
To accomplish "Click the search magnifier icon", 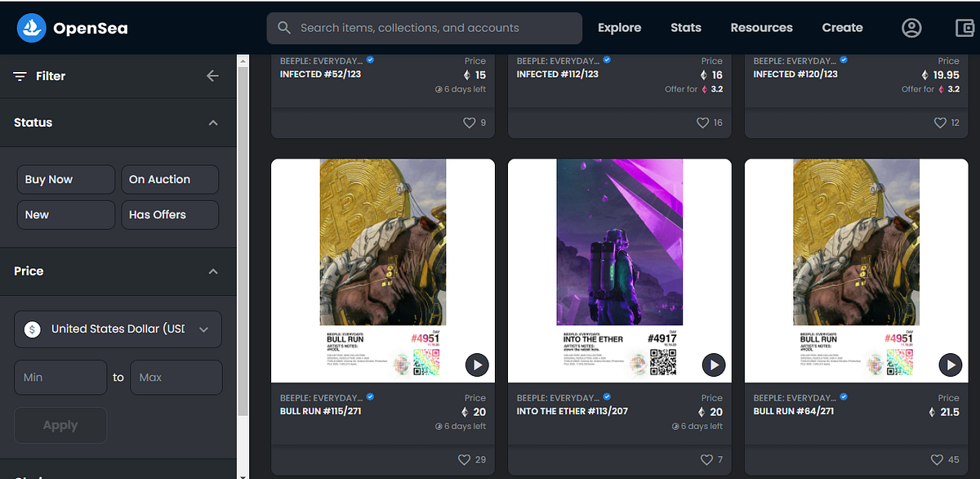I will [x=284, y=28].
